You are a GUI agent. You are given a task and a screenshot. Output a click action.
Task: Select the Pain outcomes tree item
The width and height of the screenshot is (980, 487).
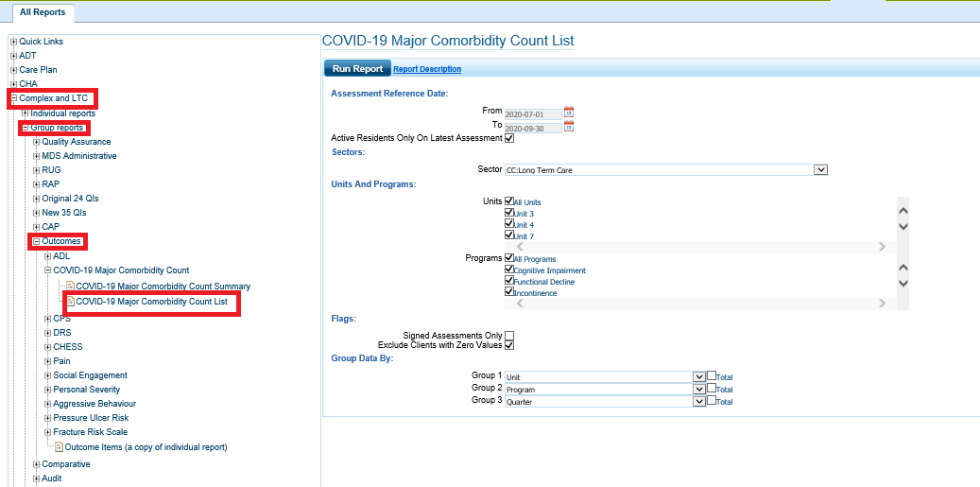pos(61,360)
